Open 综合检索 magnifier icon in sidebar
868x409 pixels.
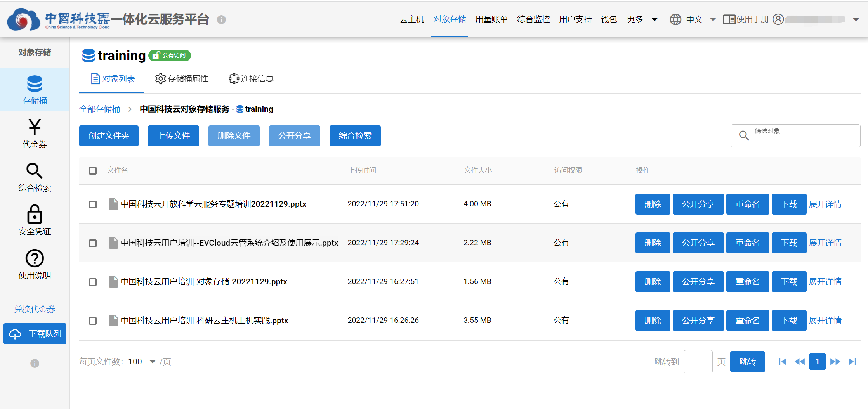click(x=35, y=171)
